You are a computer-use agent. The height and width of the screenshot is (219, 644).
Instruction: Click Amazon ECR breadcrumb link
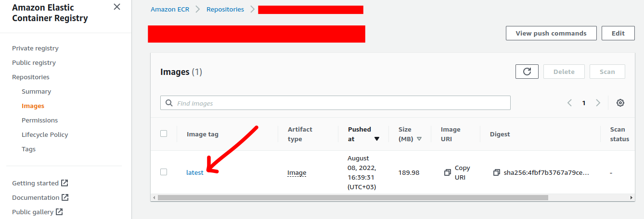pos(170,9)
